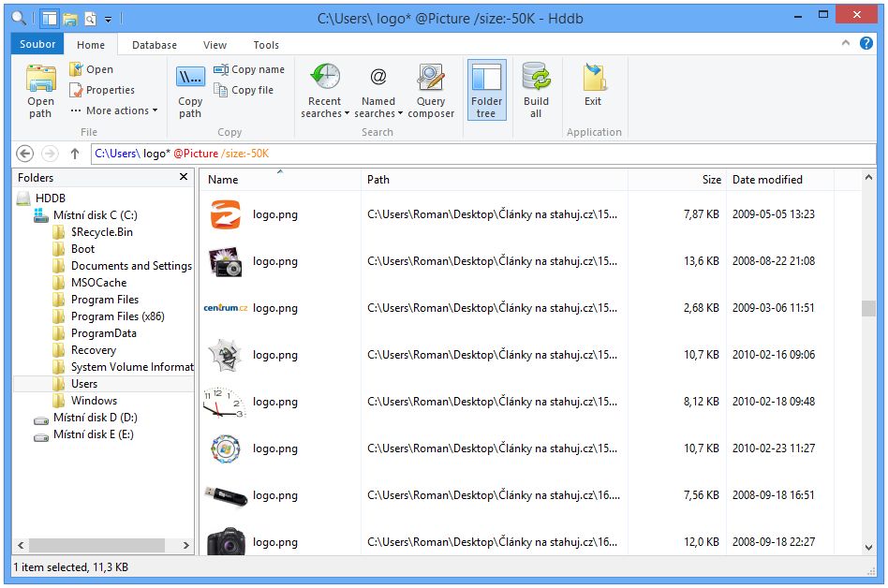Open the quick access toolbar customize dropdown

tap(108, 20)
